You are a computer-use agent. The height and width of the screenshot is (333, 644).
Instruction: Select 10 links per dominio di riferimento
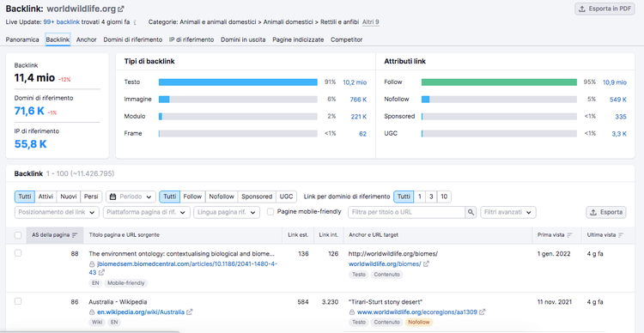click(444, 197)
